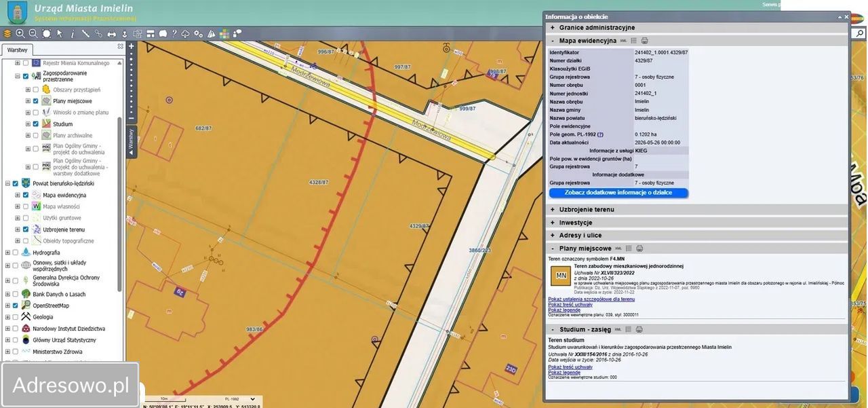Enable Hydrografia layer checkbox

16,253
